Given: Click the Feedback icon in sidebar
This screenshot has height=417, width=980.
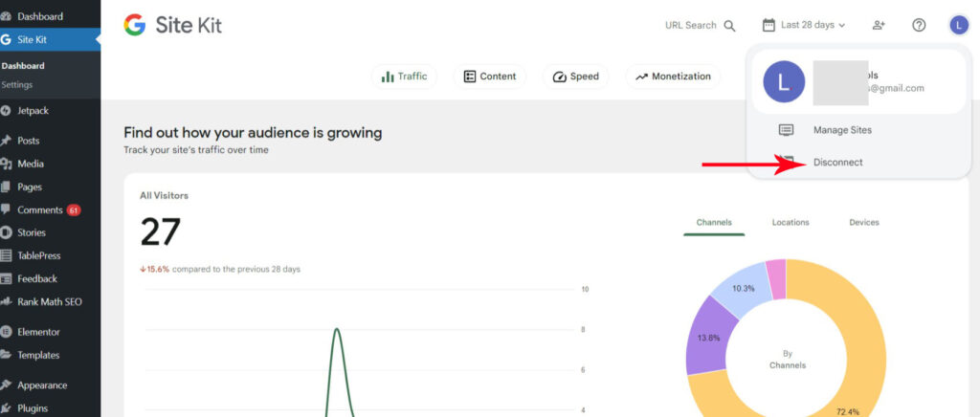Looking at the screenshot, I should point(7,278).
